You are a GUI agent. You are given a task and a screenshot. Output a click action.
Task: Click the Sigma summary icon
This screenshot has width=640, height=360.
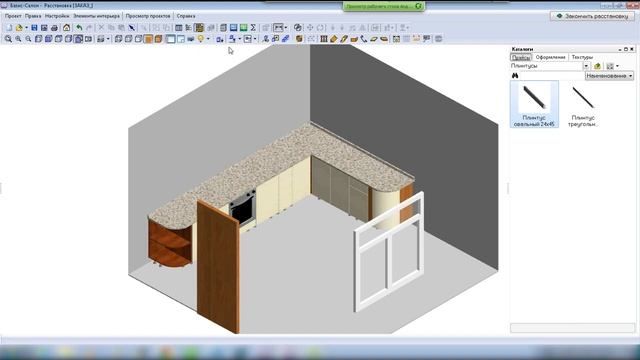click(253, 28)
